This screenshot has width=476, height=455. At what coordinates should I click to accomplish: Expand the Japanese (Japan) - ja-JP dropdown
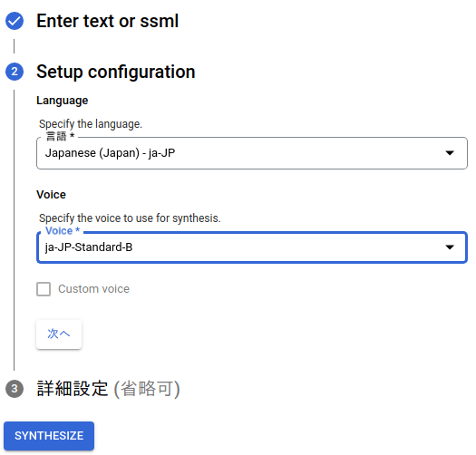[252, 153]
